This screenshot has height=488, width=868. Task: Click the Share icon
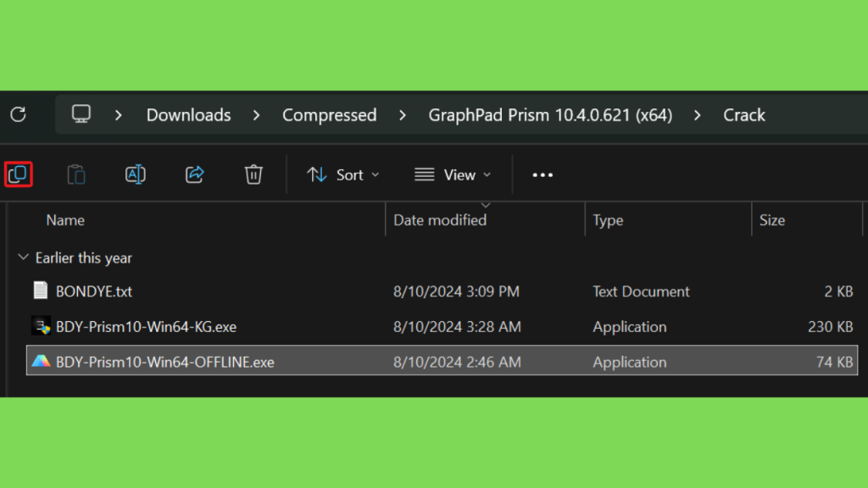click(x=194, y=175)
